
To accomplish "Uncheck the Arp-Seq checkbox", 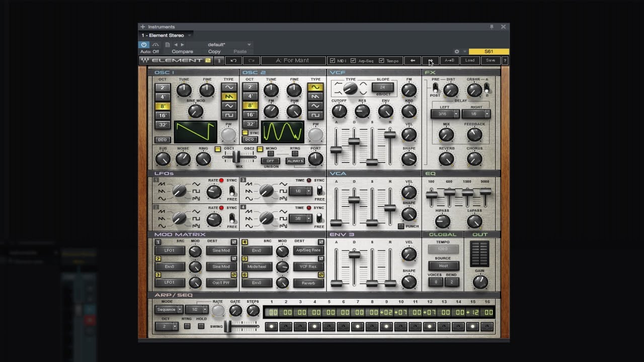I will pos(353,61).
